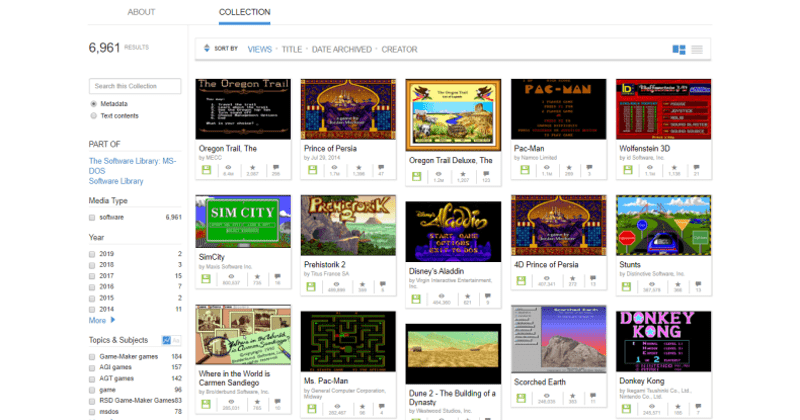Check year 2014 filter box
This screenshot has width=800, height=420.
point(92,310)
